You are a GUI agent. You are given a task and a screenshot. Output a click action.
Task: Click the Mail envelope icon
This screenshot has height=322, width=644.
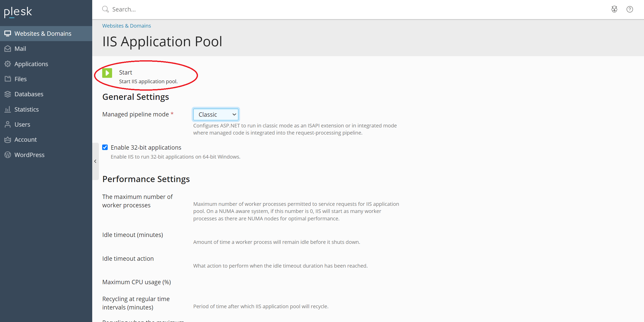(8, 49)
